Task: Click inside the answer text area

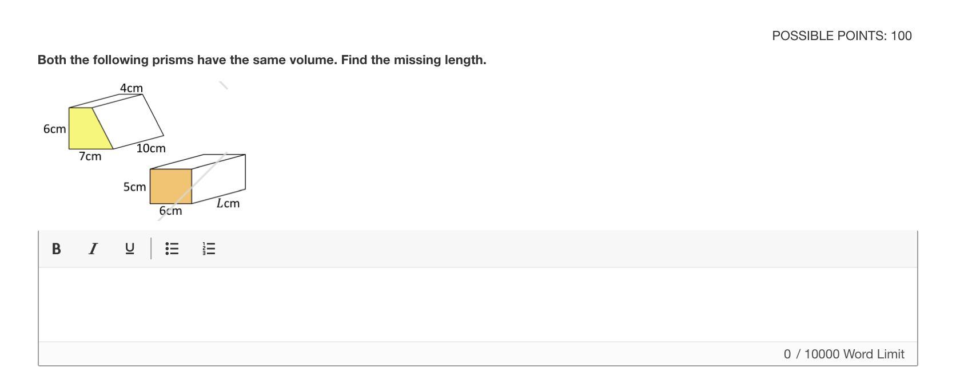Action: click(x=477, y=304)
